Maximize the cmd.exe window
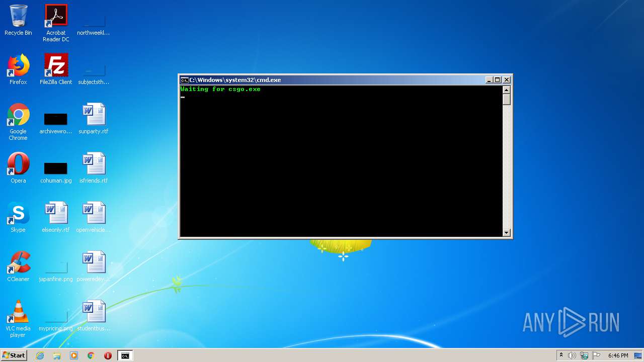 [x=498, y=80]
